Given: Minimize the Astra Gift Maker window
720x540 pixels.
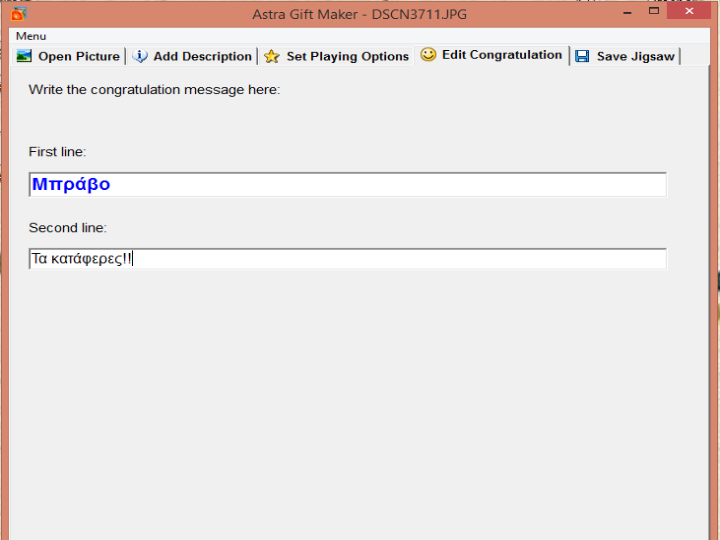Looking at the screenshot, I should pos(627,12).
